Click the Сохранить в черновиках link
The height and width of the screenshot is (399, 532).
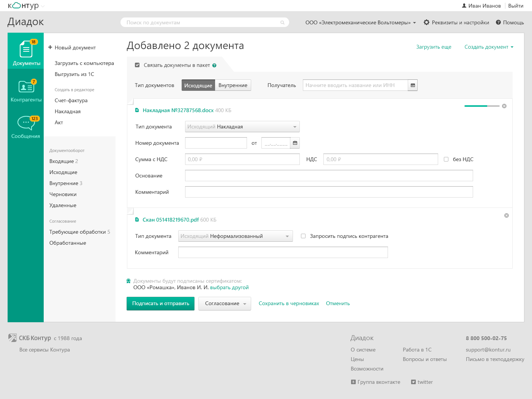tap(289, 303)
